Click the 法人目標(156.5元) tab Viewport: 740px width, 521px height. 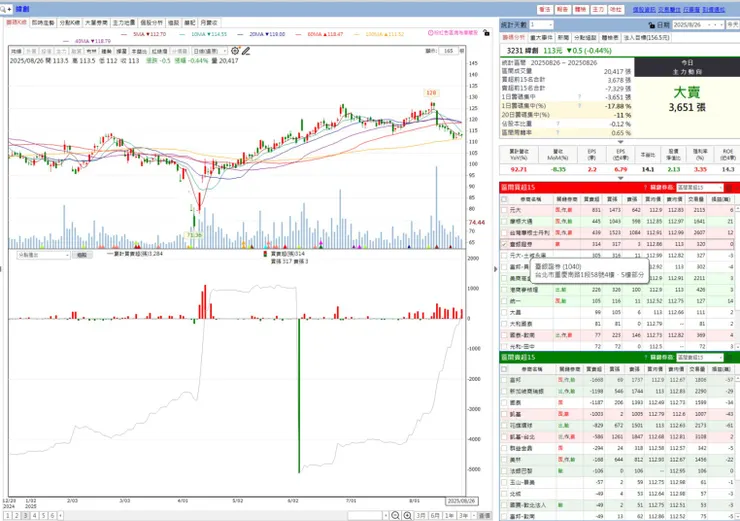[x=647, y=37]
